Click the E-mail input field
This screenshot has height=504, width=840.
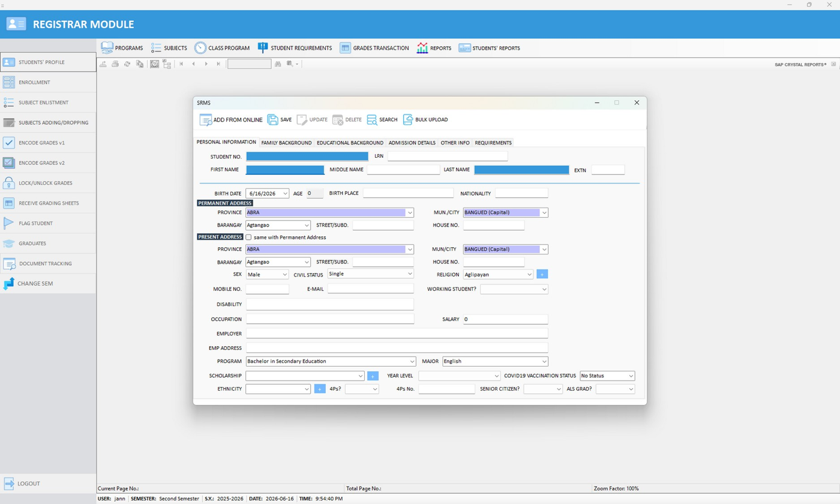coord(371,289)
